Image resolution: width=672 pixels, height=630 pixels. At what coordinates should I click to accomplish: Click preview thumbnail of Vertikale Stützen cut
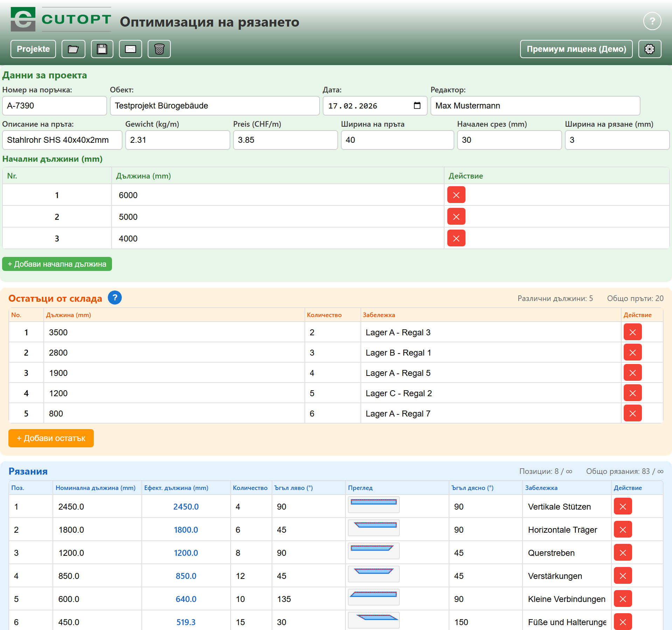374,505
